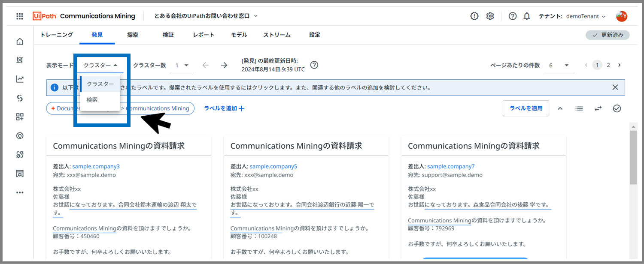
Task: Click the last updated date 2024年8月14日 text
Action: (262, 69)
